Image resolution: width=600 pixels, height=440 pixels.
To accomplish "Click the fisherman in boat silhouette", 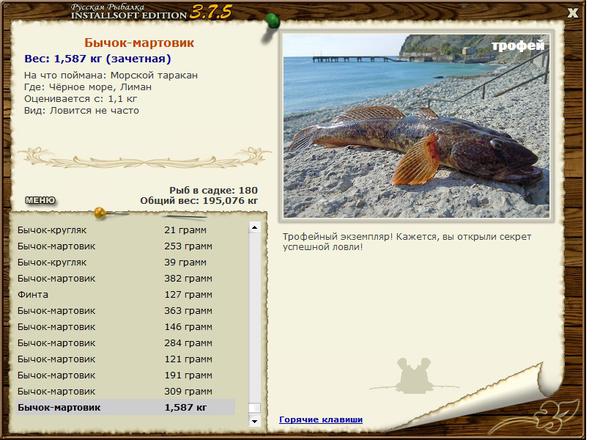I will coord(414,376).
